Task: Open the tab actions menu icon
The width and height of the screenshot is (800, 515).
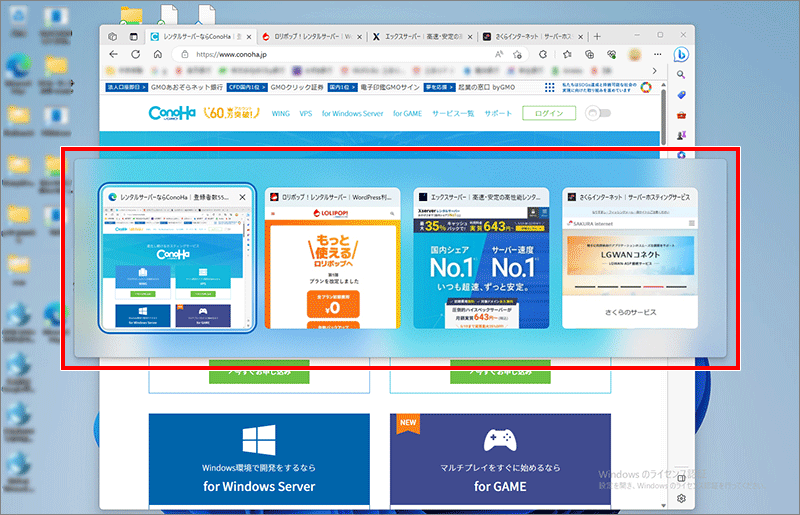Action: tap(134, 37)
